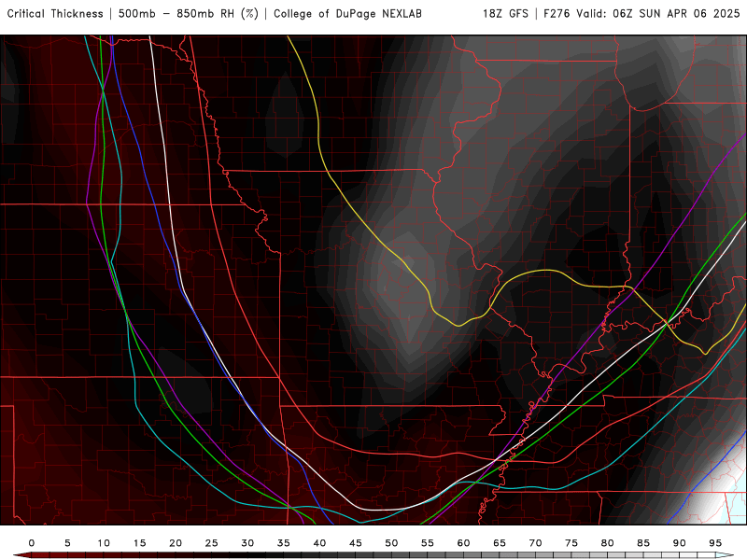
Task: Click the '75' label on the color scale
Action: 571,543
